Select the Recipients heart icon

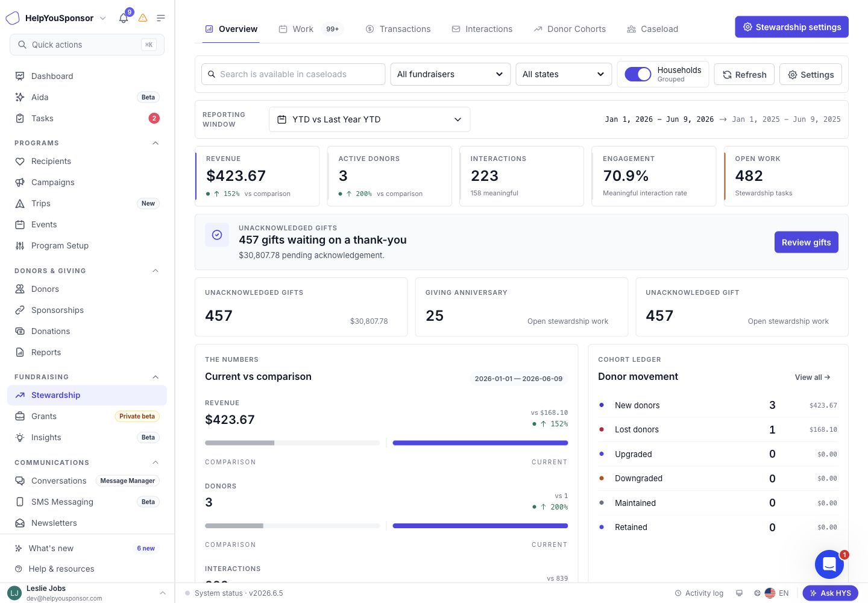click(x=20, y=161)
